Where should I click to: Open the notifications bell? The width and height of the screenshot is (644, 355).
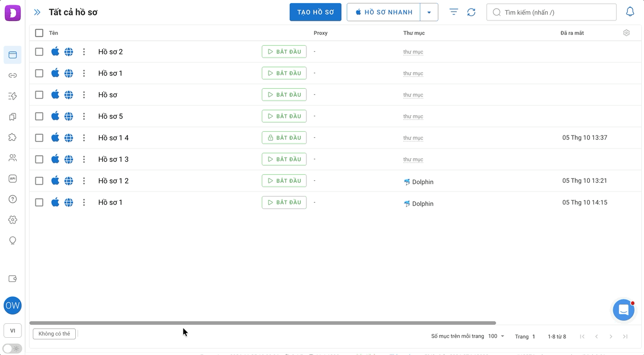(x=630, y=12)
